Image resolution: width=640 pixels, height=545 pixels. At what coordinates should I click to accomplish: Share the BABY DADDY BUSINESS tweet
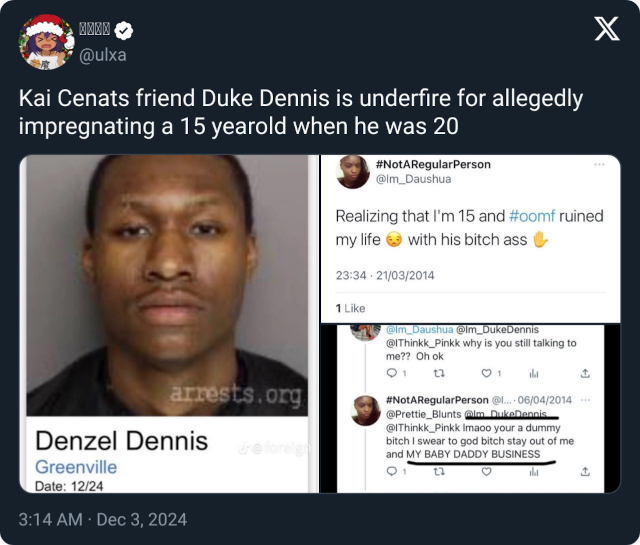585,472
